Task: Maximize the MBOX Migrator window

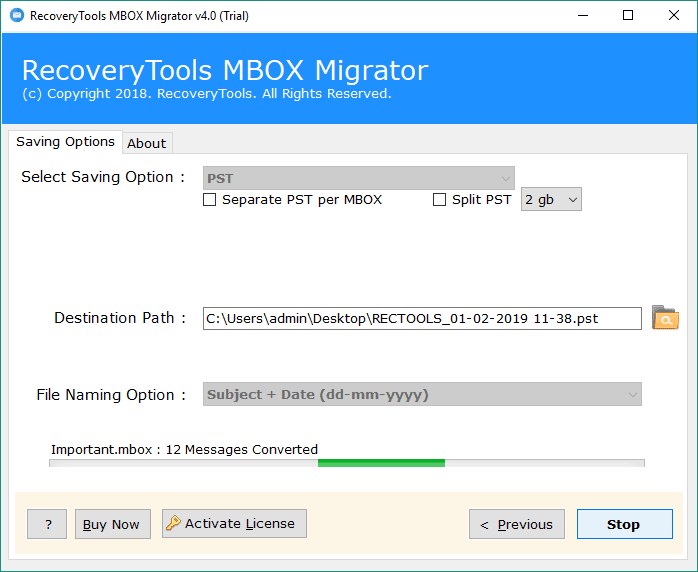Action: click(628, 16)
